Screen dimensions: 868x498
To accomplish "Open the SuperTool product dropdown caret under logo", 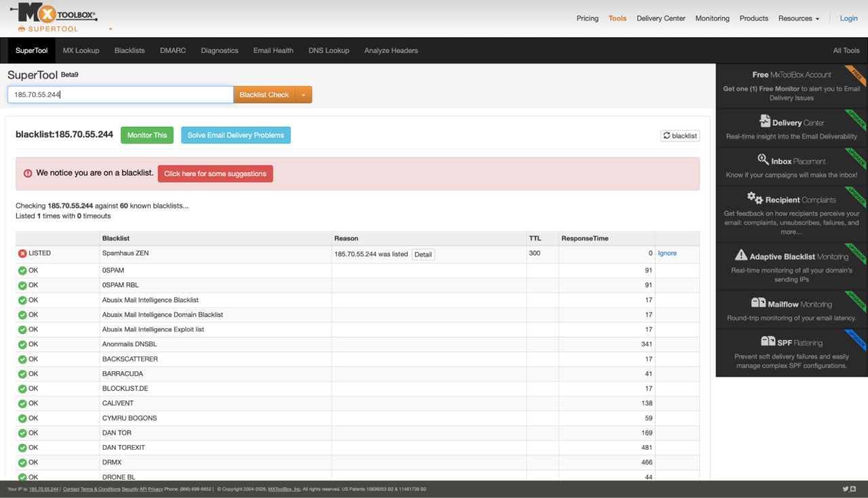I will (111, 29).
